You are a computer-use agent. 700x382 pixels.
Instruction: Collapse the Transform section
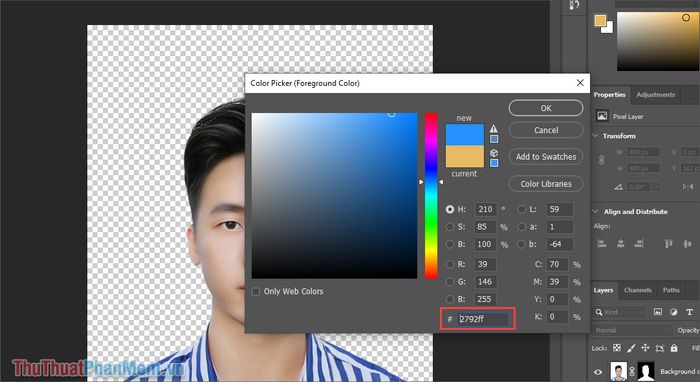(x=596, y=136)
